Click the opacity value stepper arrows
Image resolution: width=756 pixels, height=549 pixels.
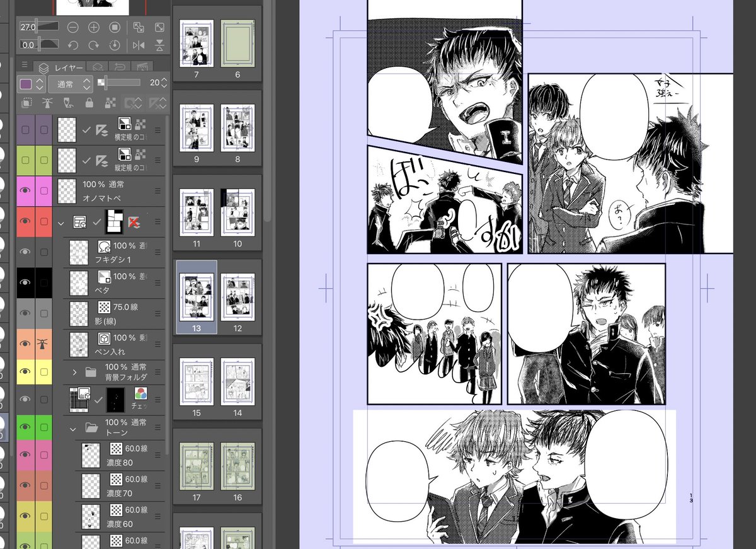coord(164,83)
